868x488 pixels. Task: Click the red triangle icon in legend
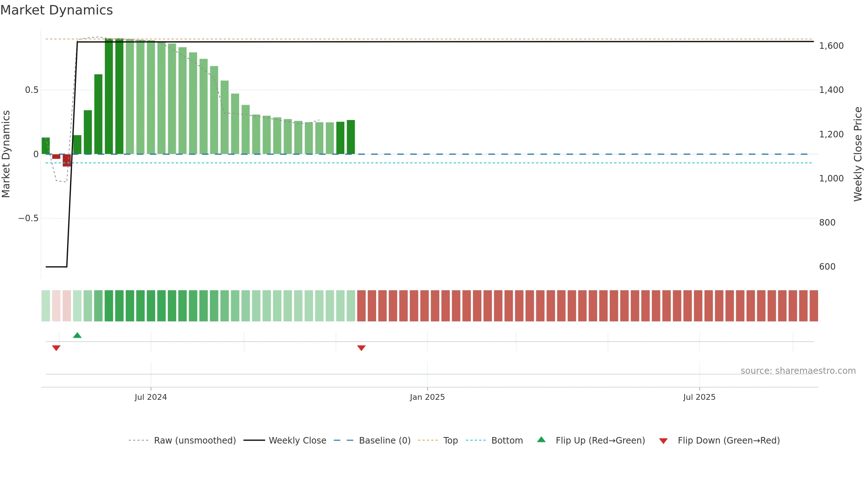pos(663,441)
